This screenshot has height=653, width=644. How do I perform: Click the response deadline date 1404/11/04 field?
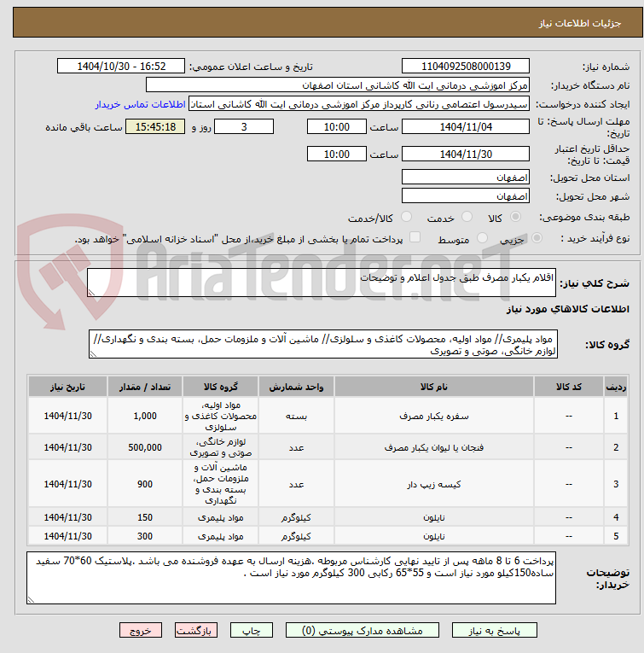coord(466,126)
